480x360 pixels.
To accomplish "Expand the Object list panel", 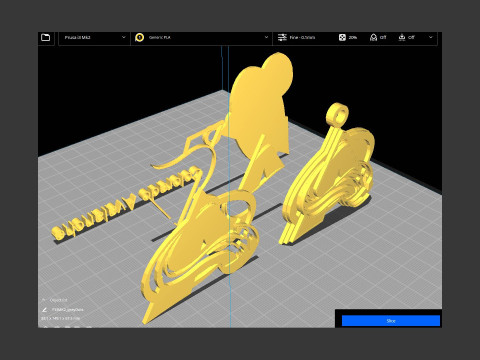I will [54, 300].
